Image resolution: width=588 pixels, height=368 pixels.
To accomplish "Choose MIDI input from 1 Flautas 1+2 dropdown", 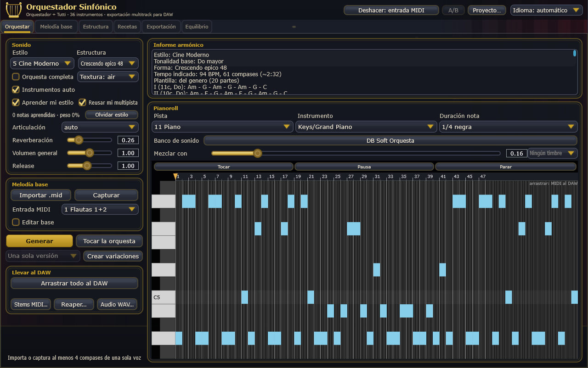I will tap(100, 209).
